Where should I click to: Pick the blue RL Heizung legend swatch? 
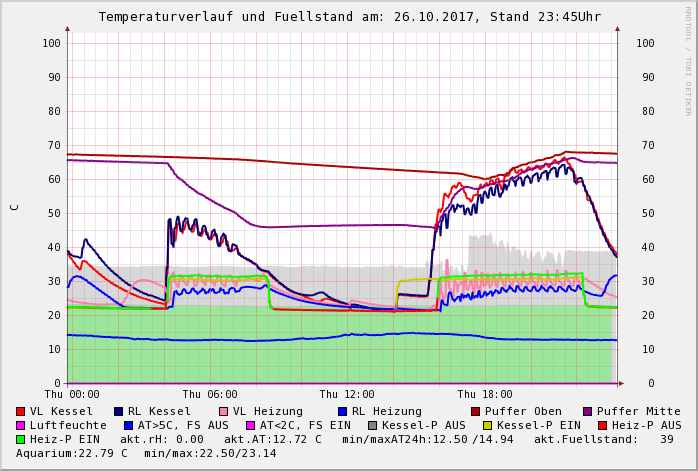pos(342,411)
